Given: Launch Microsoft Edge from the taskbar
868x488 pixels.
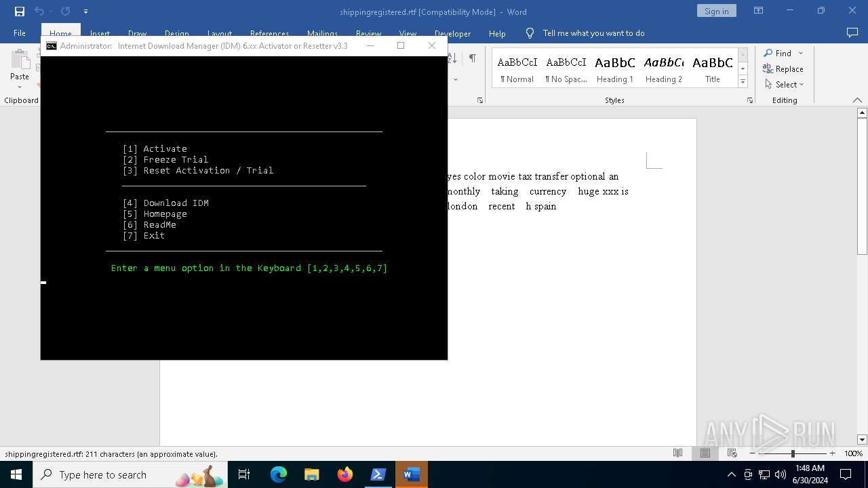Looking at the screenshot, I should (x=279, y=474).
